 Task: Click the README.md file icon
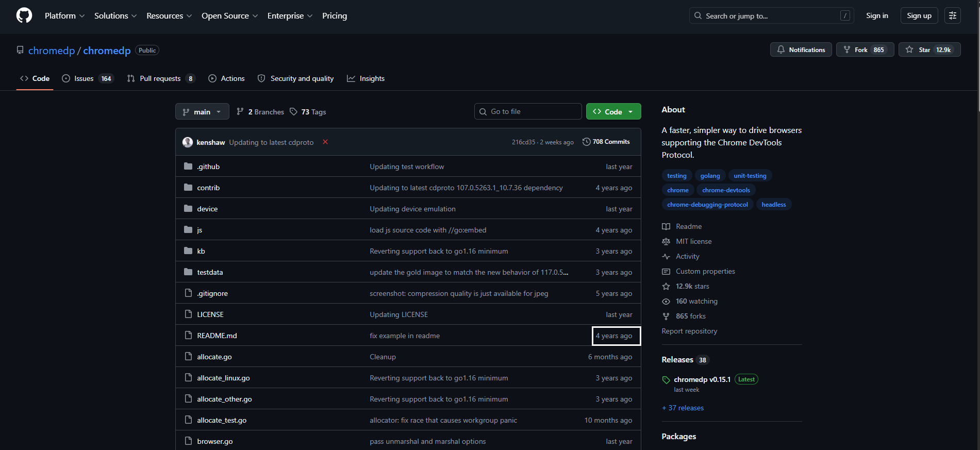pyautogui.click(x=188, y=335)
